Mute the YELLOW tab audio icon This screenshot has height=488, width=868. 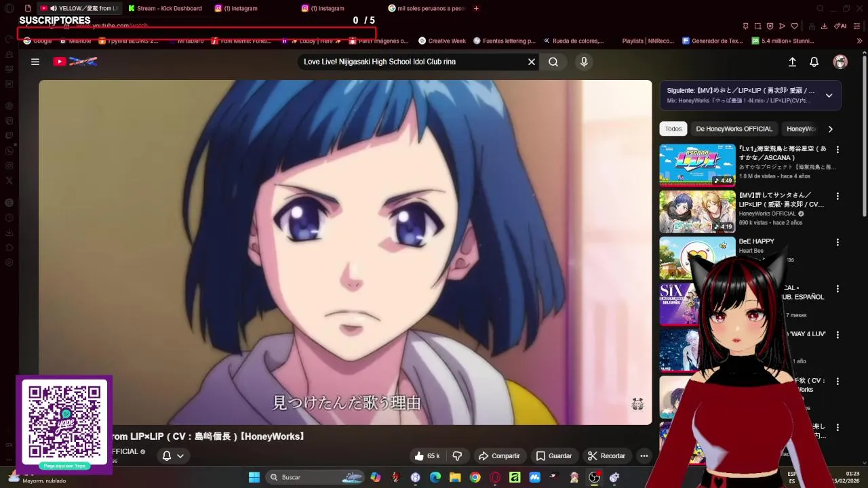[x=53, y=8]
